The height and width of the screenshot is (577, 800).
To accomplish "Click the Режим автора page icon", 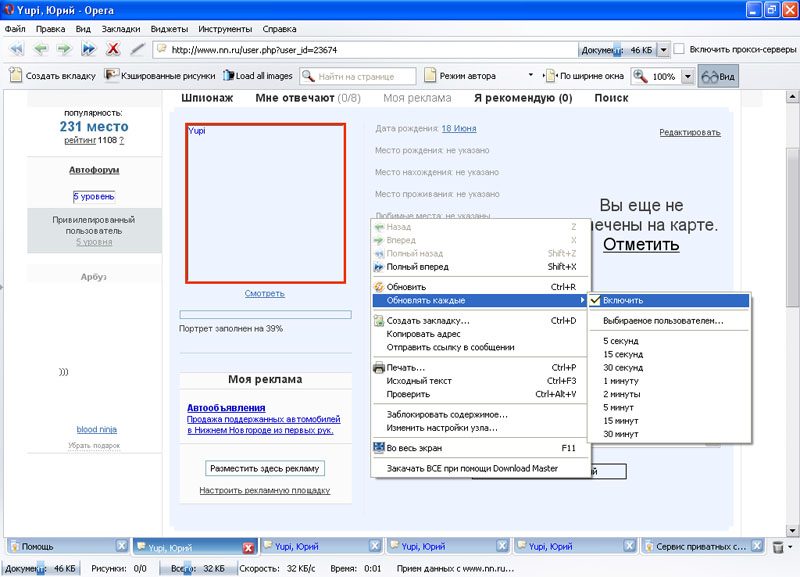I will [x=430, y=76].
